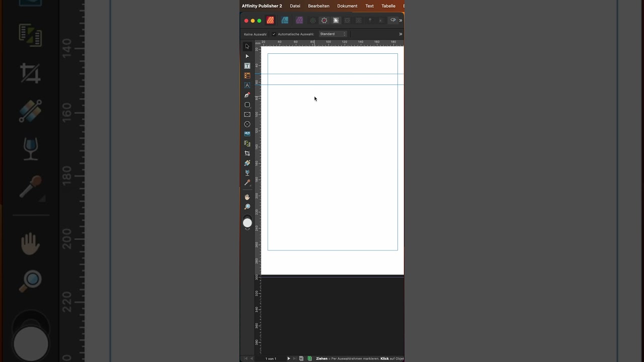Select the Picture Frame Ellipse tool
This screenshot has height=362, width=644.
pos(247,124)
